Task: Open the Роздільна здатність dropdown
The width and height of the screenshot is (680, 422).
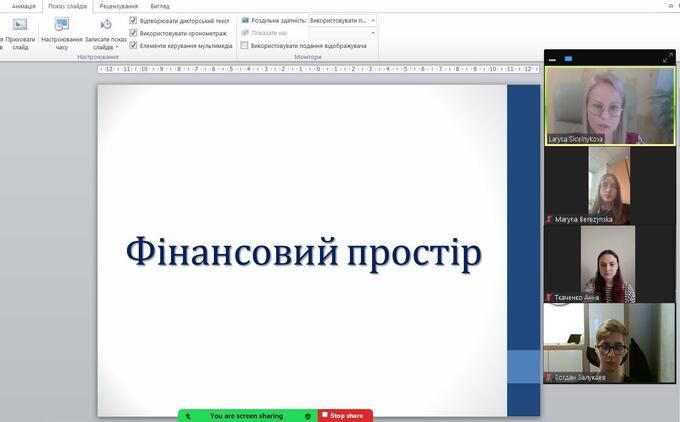Action: [x=342, y=20]
